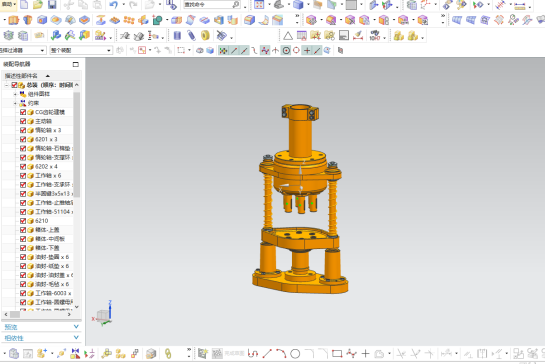545x364 pixels.
Task: Select the Extrude feature icon
Action: click(14, 20)
